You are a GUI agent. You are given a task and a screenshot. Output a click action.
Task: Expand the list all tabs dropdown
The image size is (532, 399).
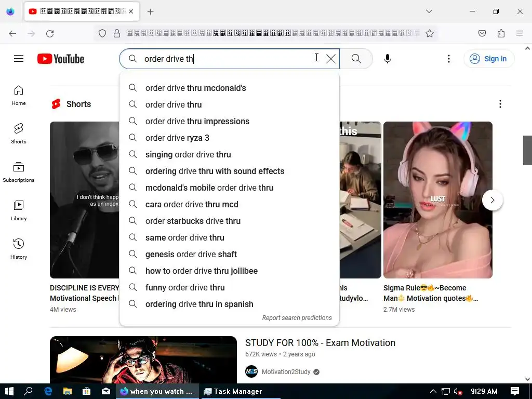(x=429, y=11)
